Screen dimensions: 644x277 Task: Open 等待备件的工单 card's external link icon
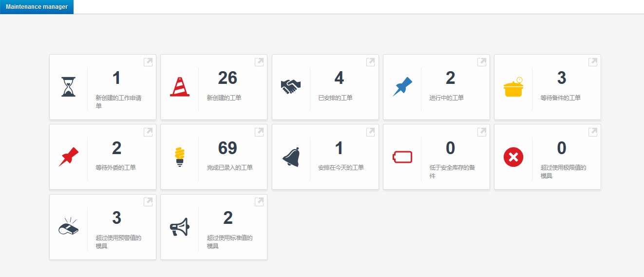pyautogui.click(x=593, y=62)
